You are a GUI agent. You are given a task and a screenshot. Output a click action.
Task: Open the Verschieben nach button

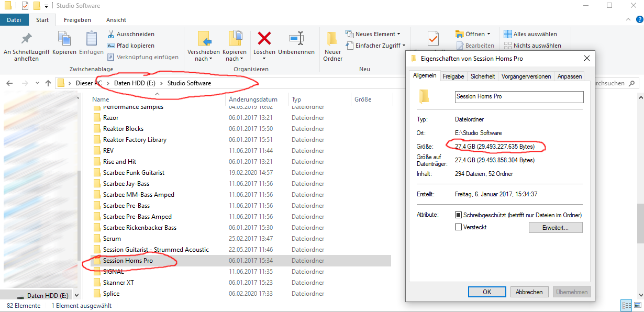click(x=204, y=47)
